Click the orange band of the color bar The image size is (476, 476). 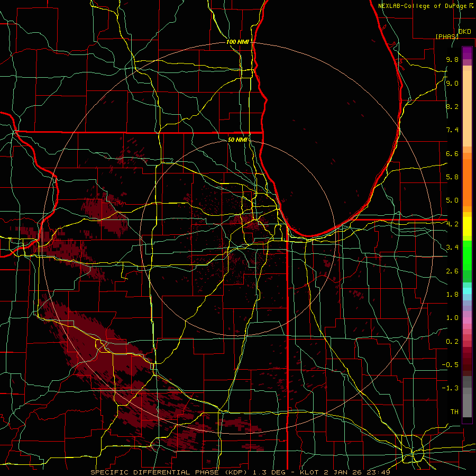point(467,182)
